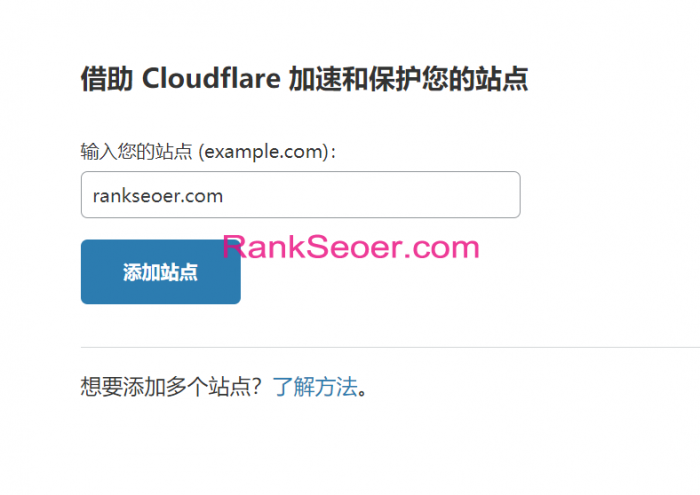Click the label 输入您的站点 above the field
700x495 pixels.
pos(137,152)
